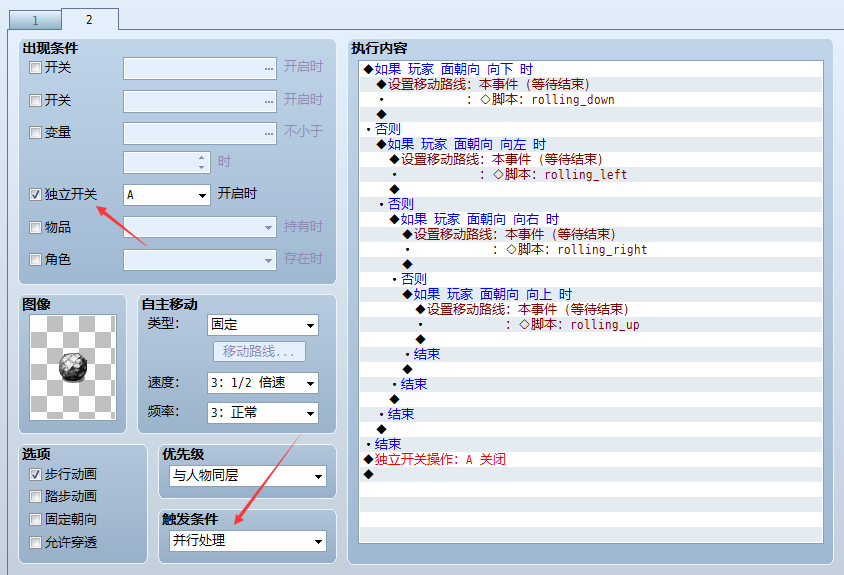Open the 优先级 与人物同层 dropdown
The width and height of the screenshot is (844, 575).
pyautogui.click(x=248, y=476)
